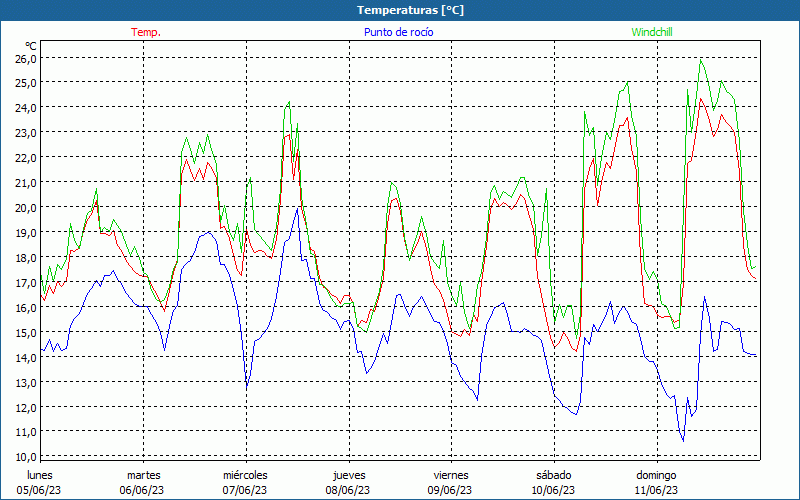The height and width of the screenshot is (500, 800).
Task: Click the 24,0 y-axis value
Action: 26,107
